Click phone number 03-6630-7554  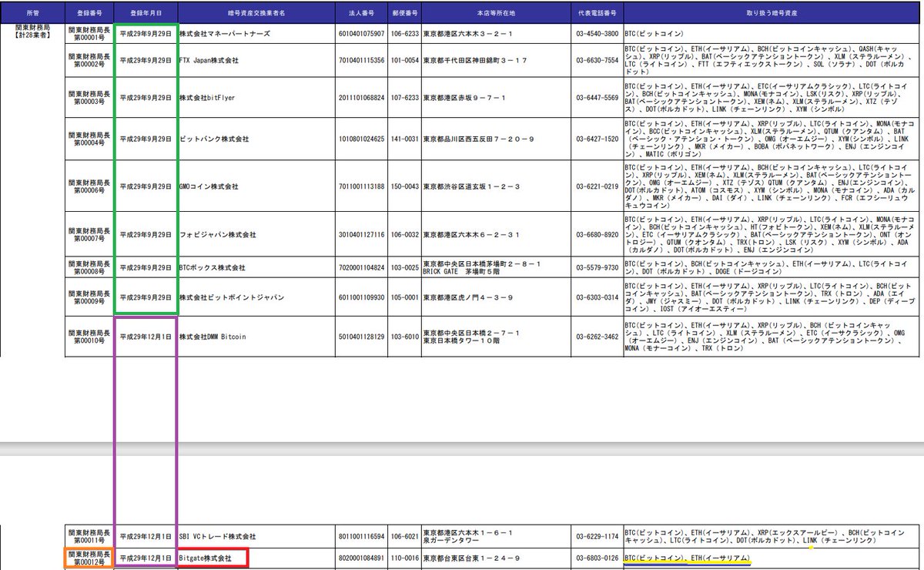[598, 60]
